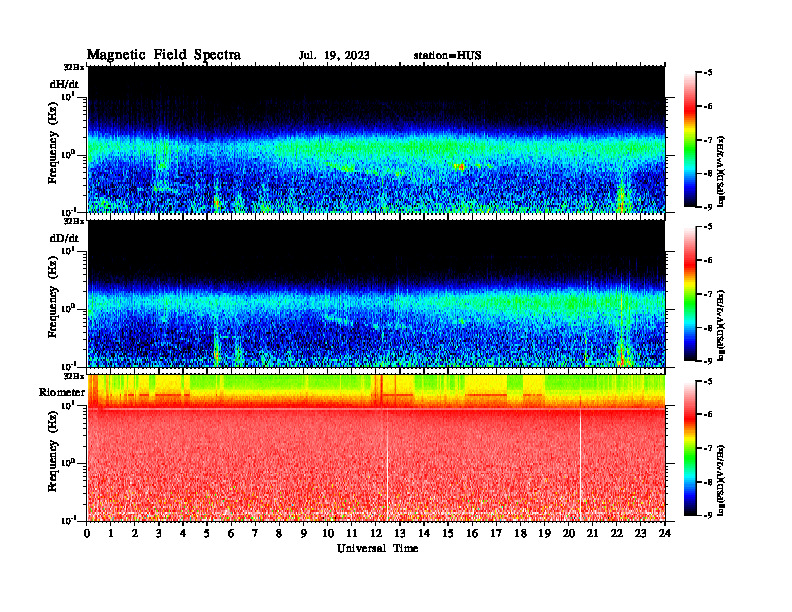Click the hour "17" tick label
The image size is (792, 612).
click(497, 533)
